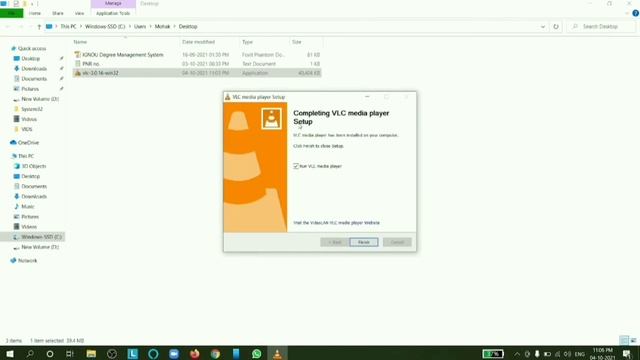This screenshot has width=640, height=360.
Task: Open WhatsApp on taskbar
Action: (x=257, y=353)
